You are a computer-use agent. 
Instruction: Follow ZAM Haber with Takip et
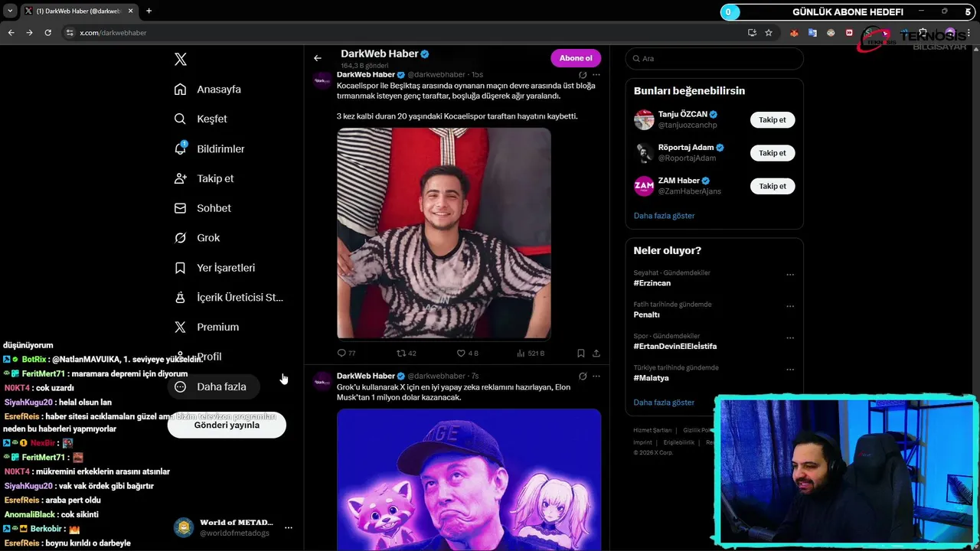click(773, 186)
